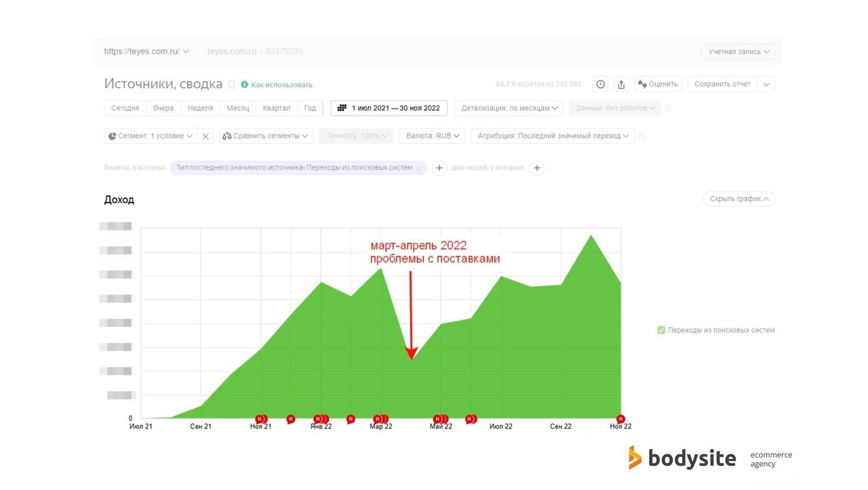The image size is (868, 490).
Task: Select the Вчера period tab
Action: point(163,108)
